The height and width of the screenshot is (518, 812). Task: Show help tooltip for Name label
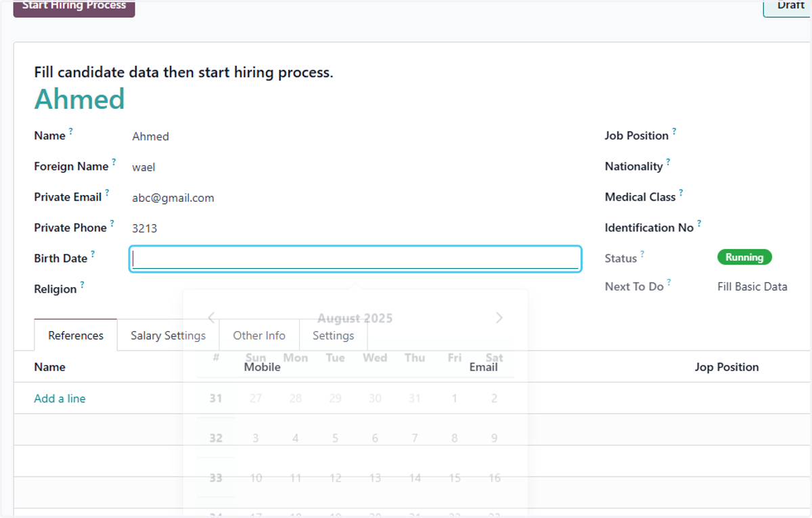click(x=71, y=131)
